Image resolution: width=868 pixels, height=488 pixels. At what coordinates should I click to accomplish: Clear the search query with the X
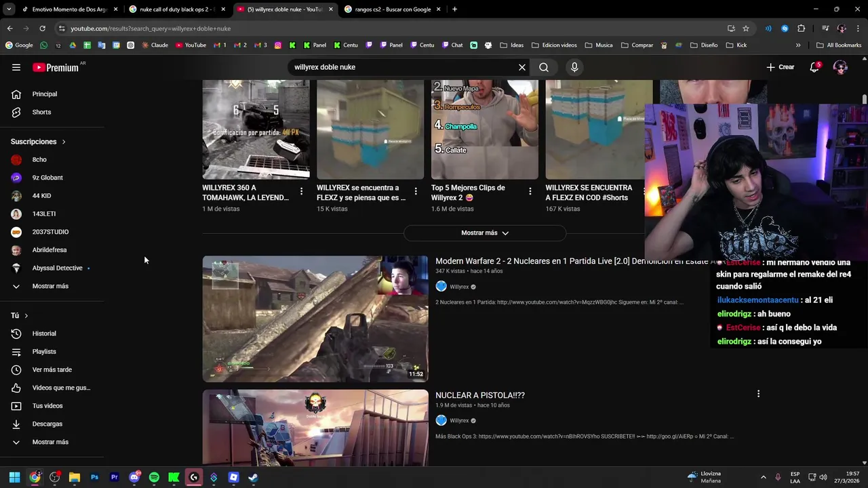point(522,67)
